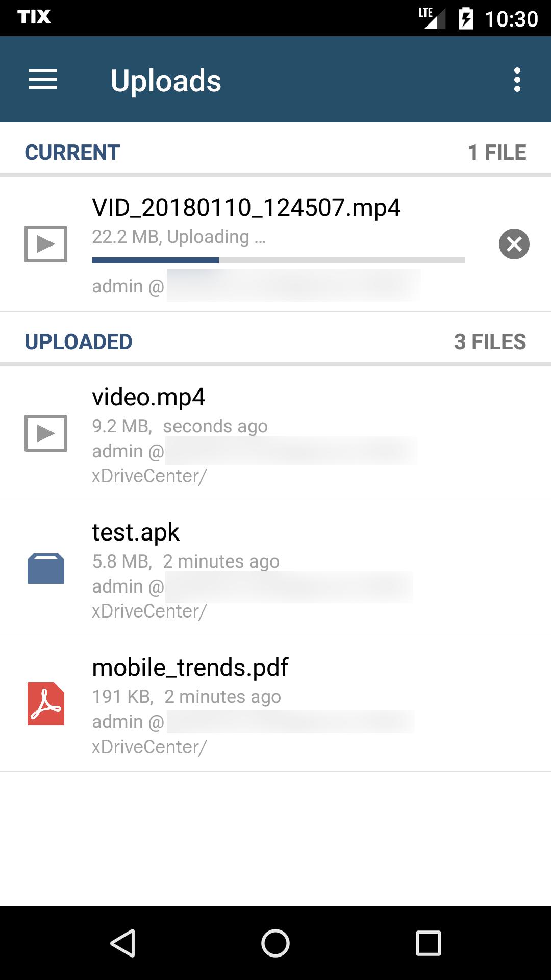Cancel the VID_20180110_124507.mp4 upload

[x=514, y=244]
